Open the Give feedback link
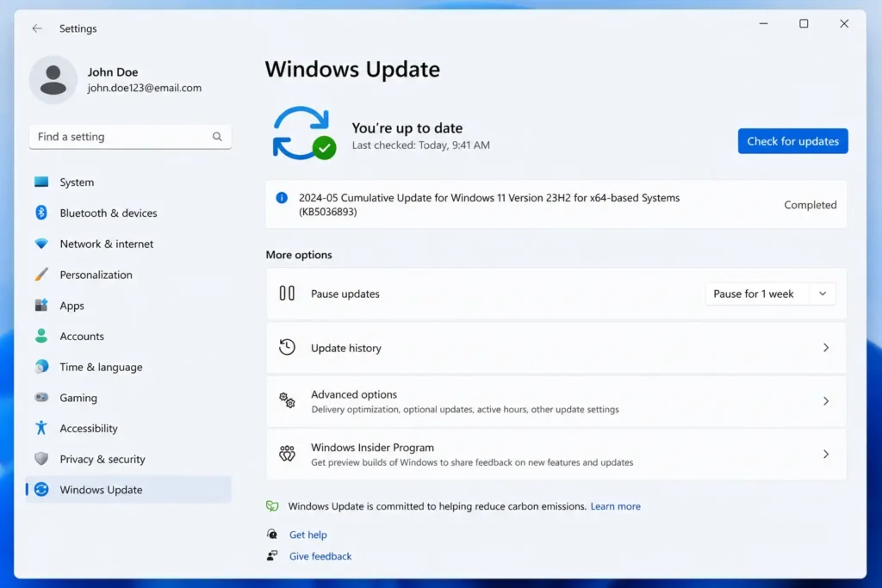 (320, 556)
